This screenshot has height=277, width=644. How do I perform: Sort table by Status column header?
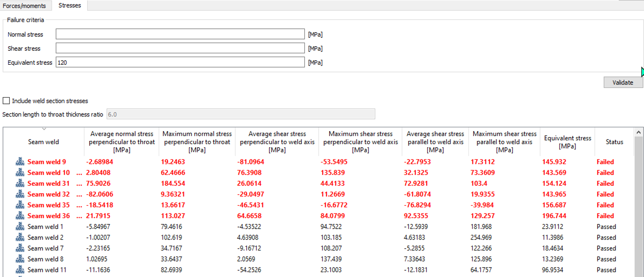tap(614, 142)
